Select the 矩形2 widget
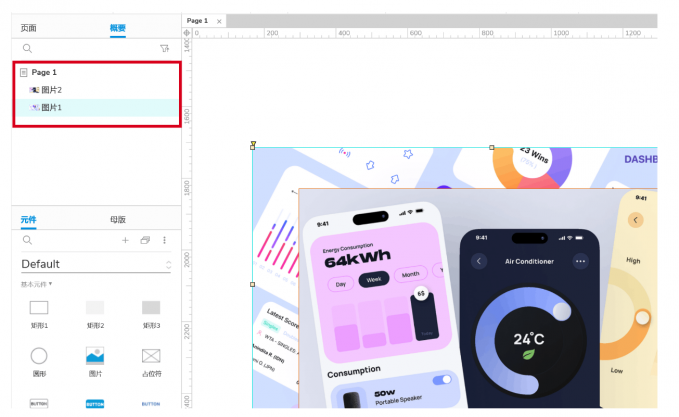The image size is (679, 417). point(95,314)
